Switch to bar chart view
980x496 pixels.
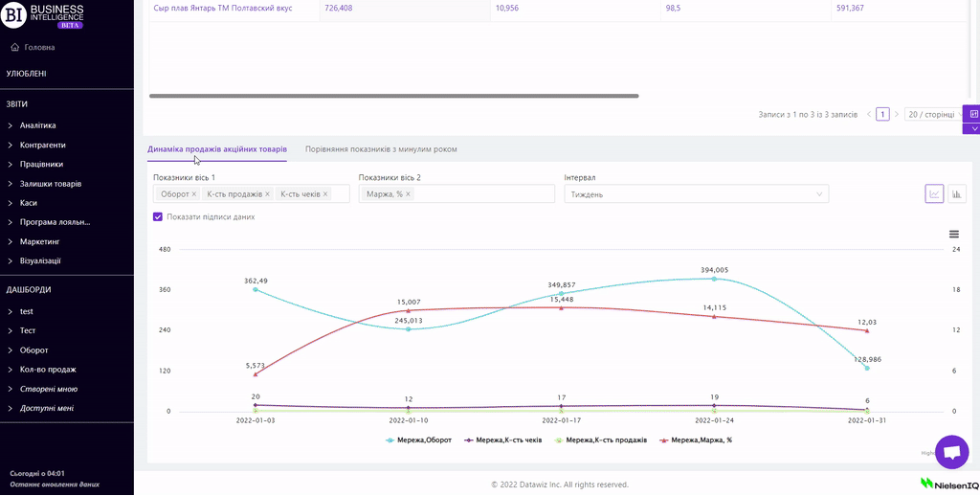[x=955, y=193]
